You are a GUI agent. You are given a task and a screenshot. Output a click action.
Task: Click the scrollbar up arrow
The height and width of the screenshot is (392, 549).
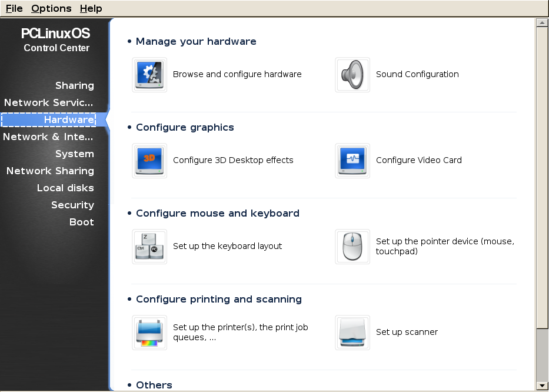point(542,23)
